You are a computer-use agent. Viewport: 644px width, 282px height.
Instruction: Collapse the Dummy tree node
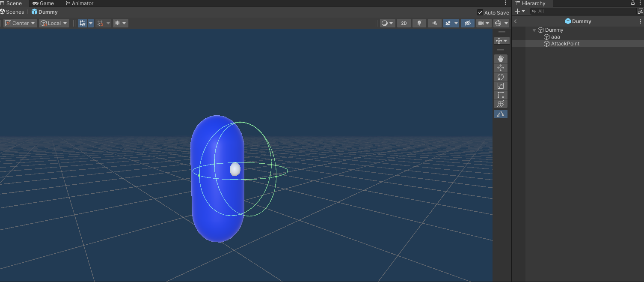tap(534, 30)
